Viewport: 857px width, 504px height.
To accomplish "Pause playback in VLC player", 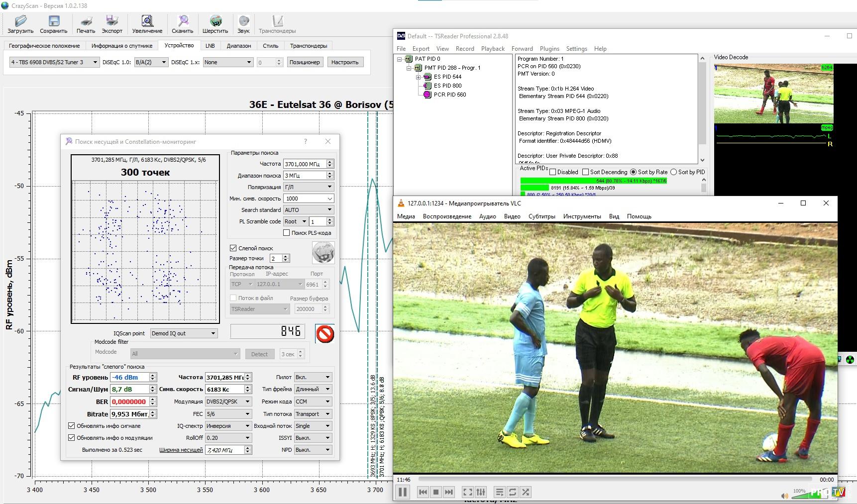I will tap(403, 492).
